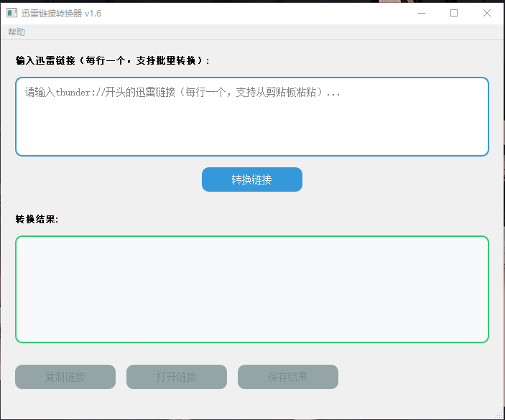Click the window title 迅雷链接转换器 v1.6
The height and width of the screenshot is (420, 505).
(61, 14)
